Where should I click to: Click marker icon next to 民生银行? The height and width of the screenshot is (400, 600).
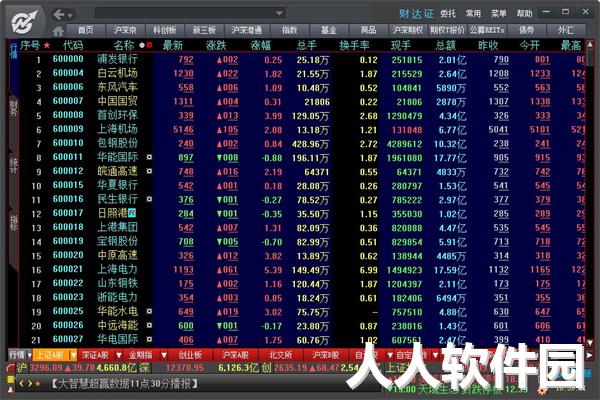149,199
